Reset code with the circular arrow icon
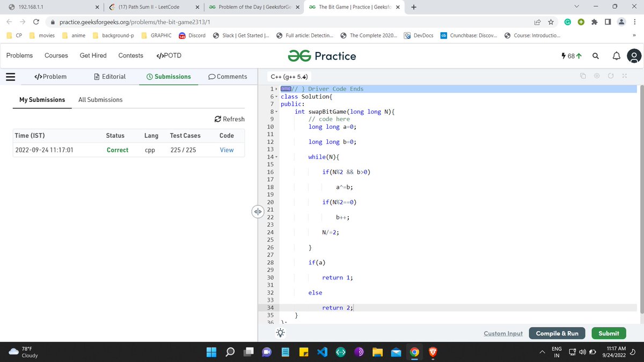644x362 pixels. click(611, 77)
